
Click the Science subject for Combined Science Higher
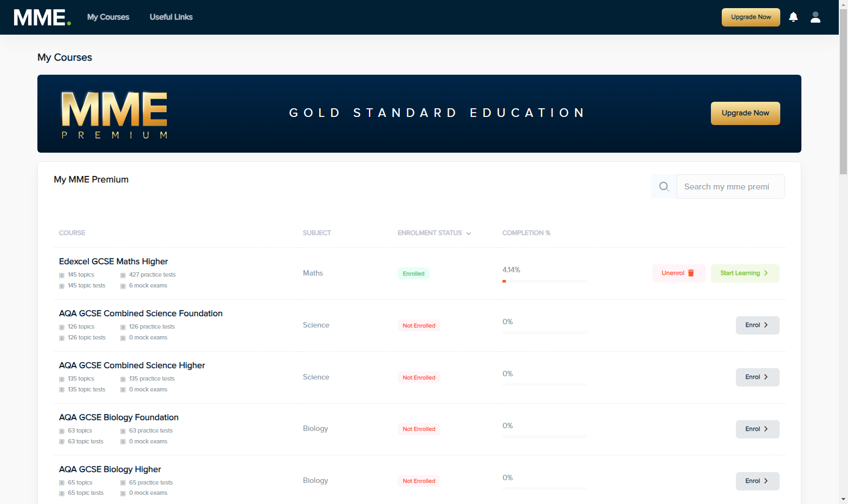(316, 377)
